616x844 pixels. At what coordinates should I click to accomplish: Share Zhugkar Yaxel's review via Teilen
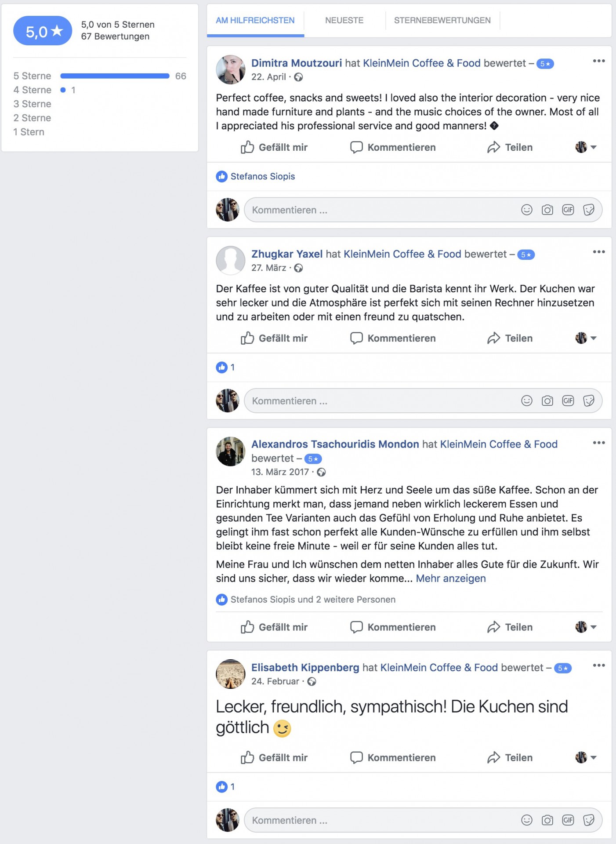coord(510,338)
